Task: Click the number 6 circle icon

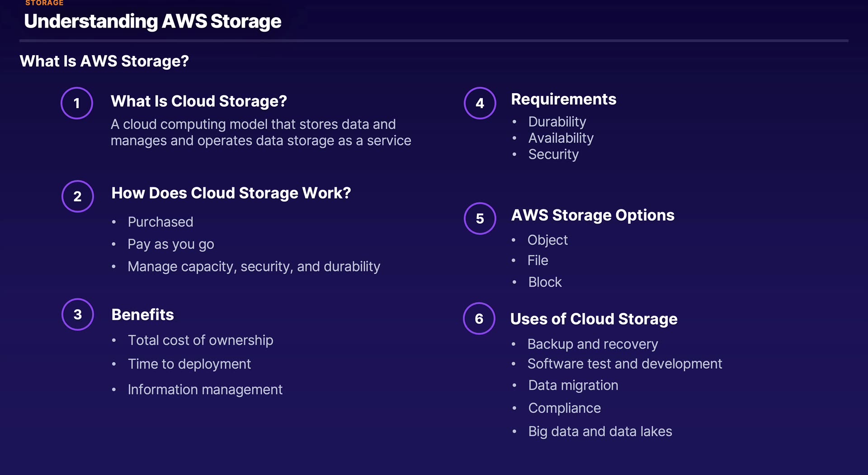Action: pyautogui.click(x=479, y=318)
